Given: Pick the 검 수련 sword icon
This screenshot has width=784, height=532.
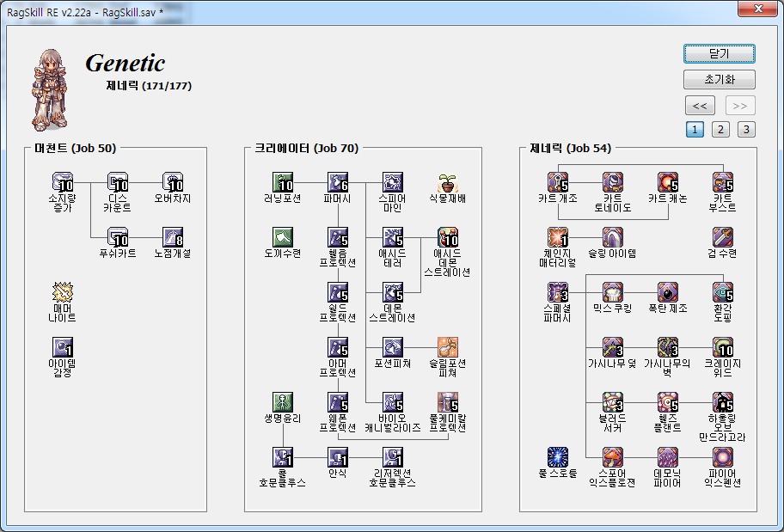Looking at the screenshot, I should click(x=722, y=237).
